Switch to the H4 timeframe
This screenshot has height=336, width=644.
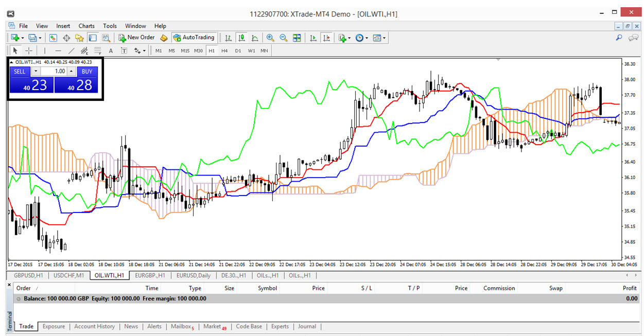click(224, 50)
